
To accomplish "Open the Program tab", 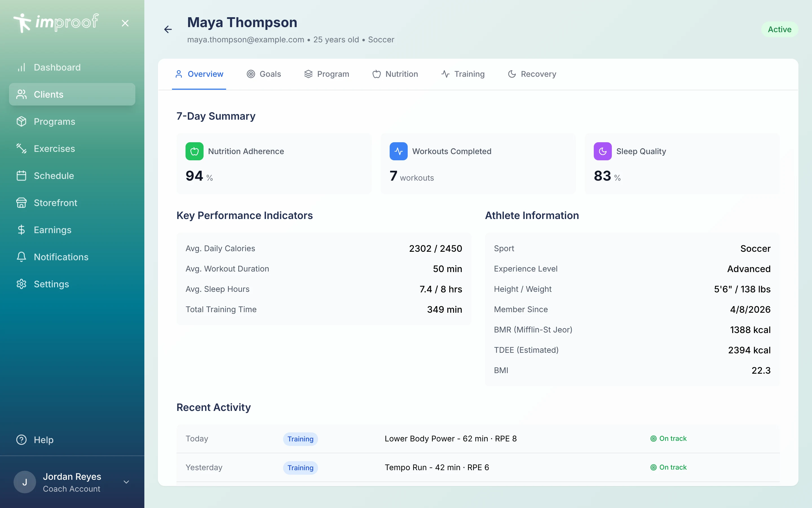I will pos(326,74).
